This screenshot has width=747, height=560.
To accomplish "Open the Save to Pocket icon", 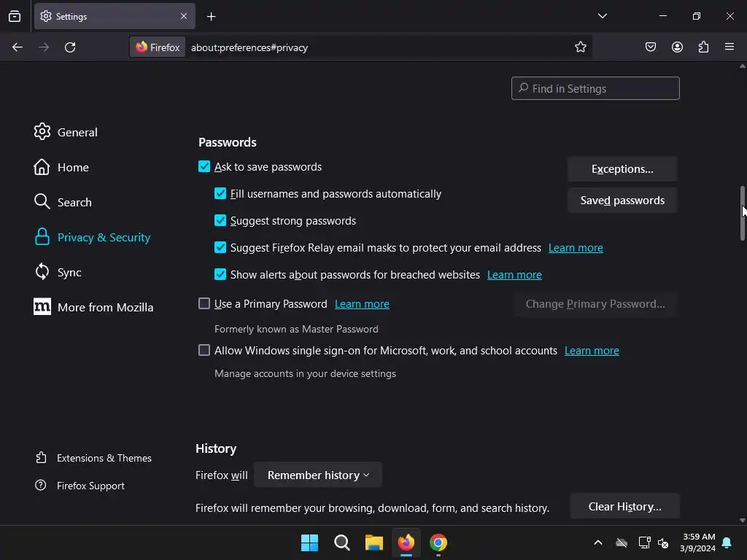I will (650, 47).
